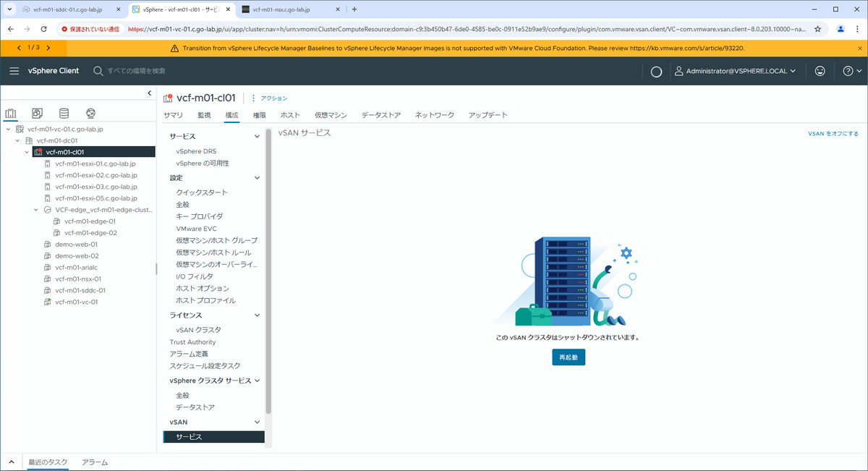The height and width of the screenshot is (471, 868).
Task: Click the configure menu vertical scrollbar
Action: click(268, 271)
